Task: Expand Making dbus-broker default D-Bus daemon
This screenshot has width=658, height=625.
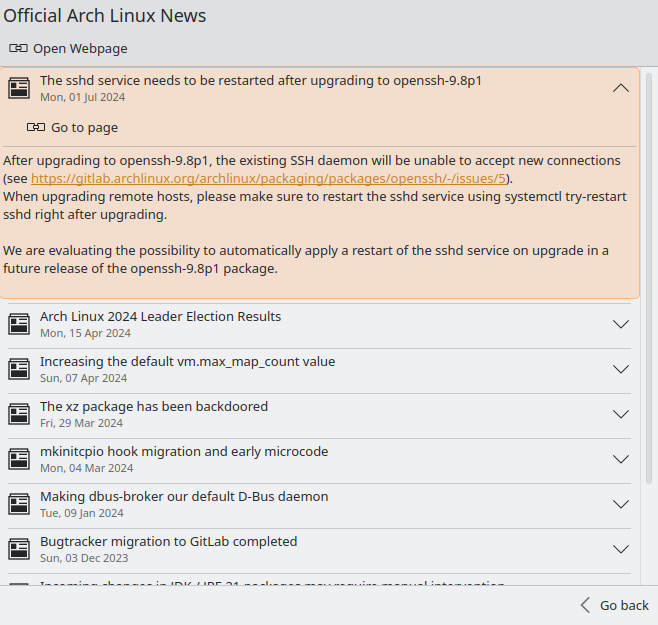Action: (621, 504)
